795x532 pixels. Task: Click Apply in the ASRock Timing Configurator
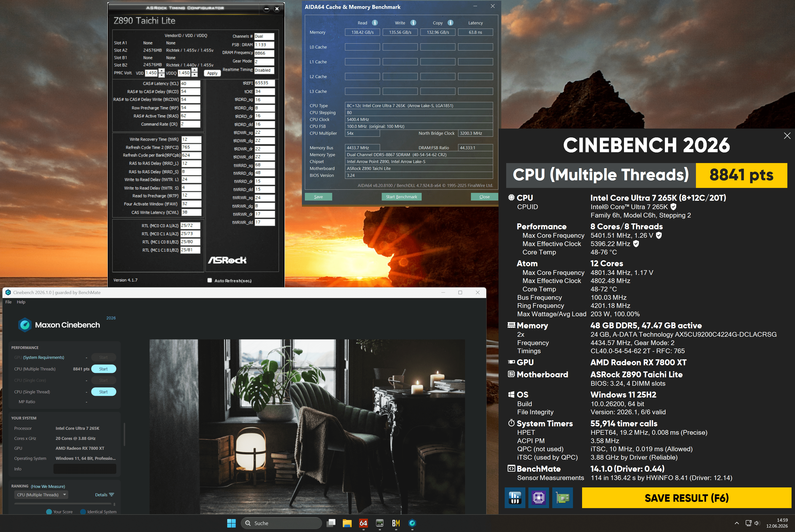[212, 73]
